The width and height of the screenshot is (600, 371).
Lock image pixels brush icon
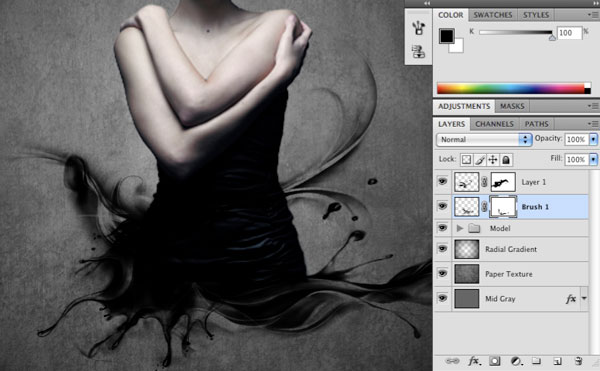click(x=480, y=160)
